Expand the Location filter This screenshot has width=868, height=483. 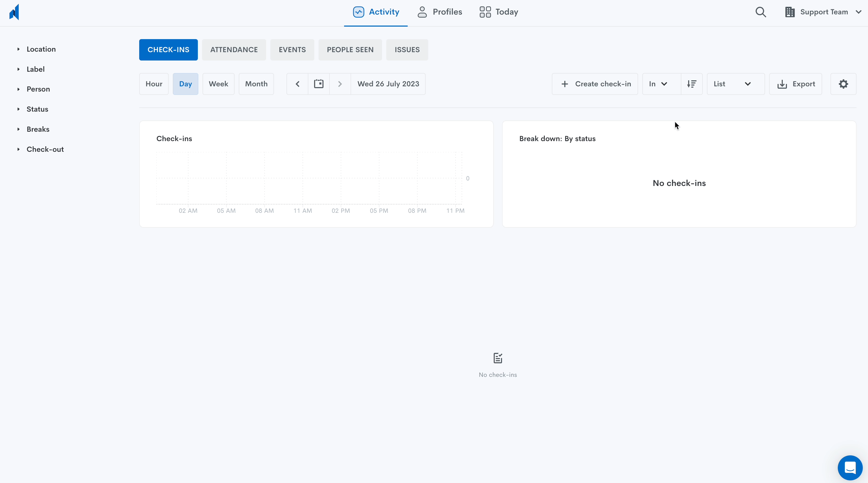pos(36,49)
